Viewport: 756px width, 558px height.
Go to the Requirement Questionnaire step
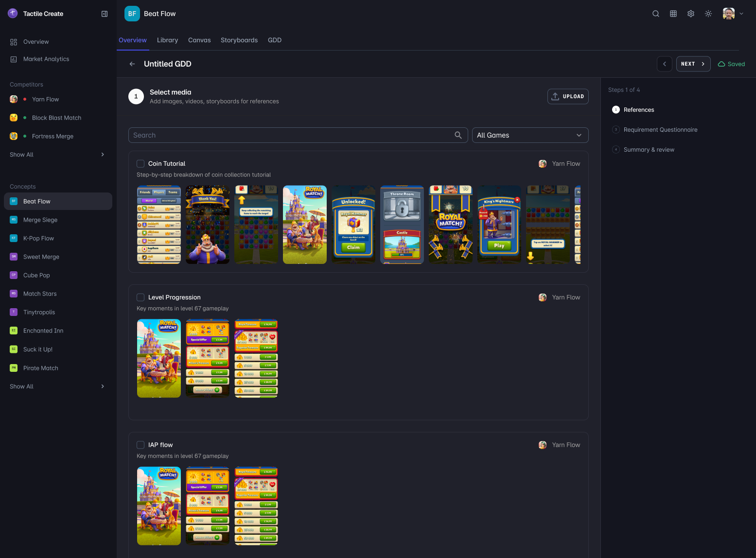[x=655, y=130]
